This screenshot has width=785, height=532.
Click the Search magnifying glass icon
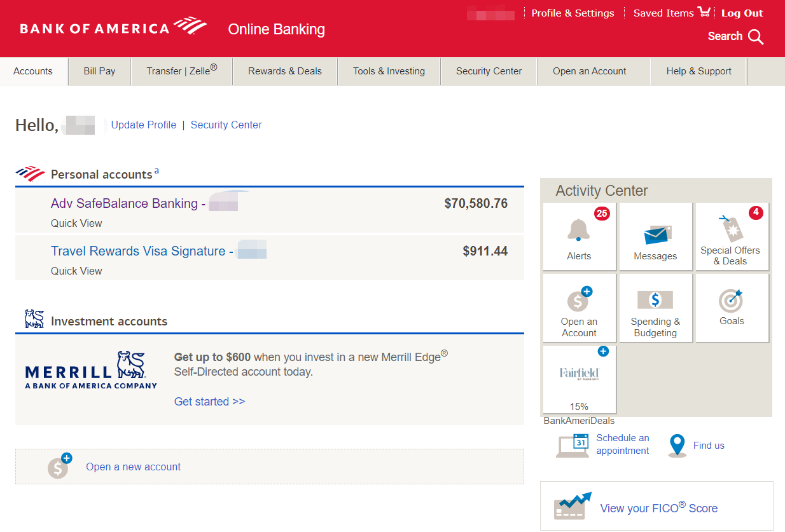[x=756, y=37]
